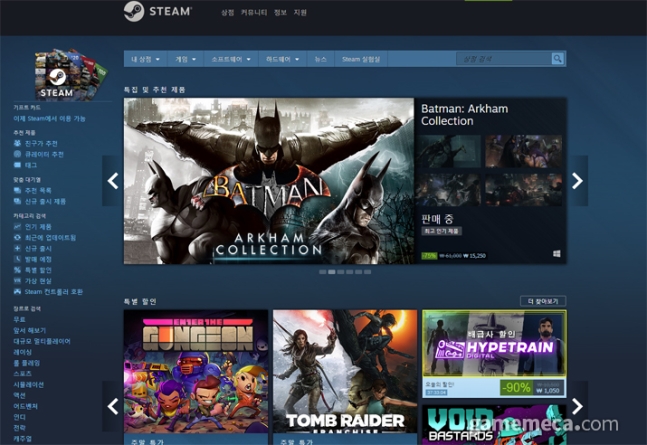Viewport: 647px width, 445px height.
Task: Open the 정보 header menu
Action: (x=280, y=12)
